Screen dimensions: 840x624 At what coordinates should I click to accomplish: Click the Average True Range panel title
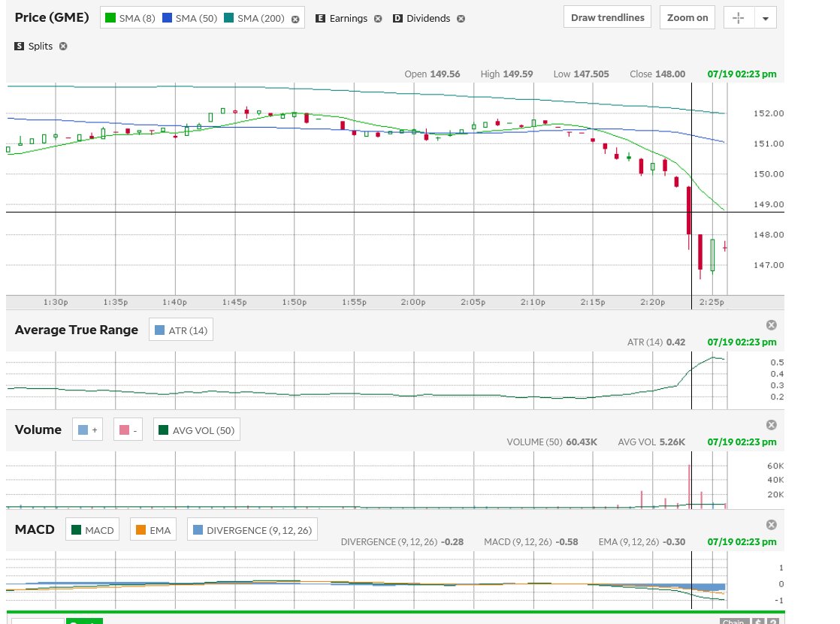click(x=77, y=330)
